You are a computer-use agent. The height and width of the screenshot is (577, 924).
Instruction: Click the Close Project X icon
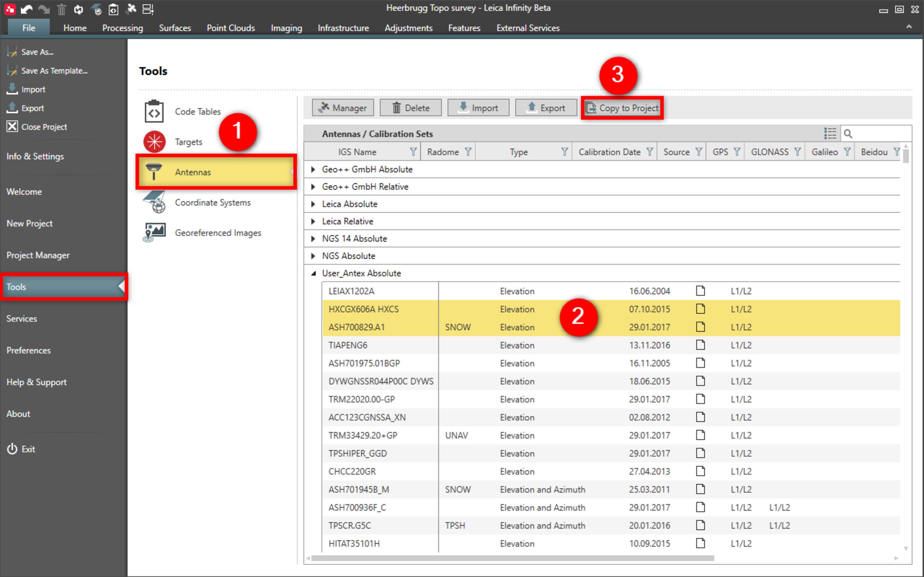[x=12, y=126]
